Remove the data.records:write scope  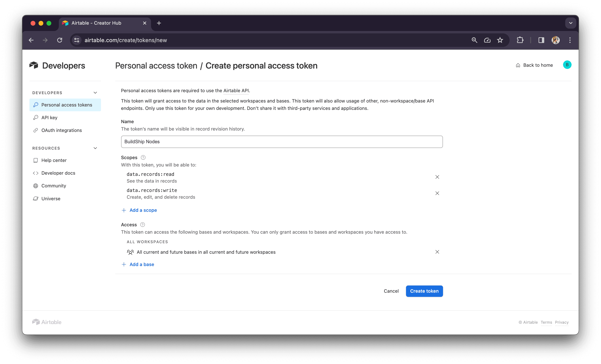pos(437,193)
